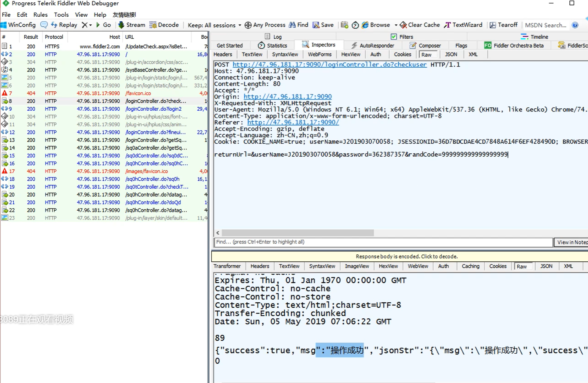Viewport: 588px width, 383px height.
Task: Click the response body encoded decode bar
Action: [x=399, y=256]
